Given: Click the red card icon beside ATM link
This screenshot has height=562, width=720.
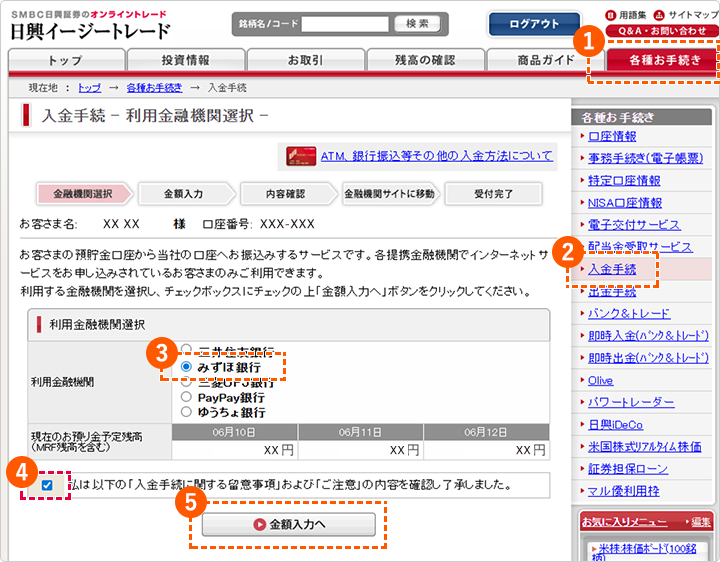Looking at the screenshot, I should (301, 156).
